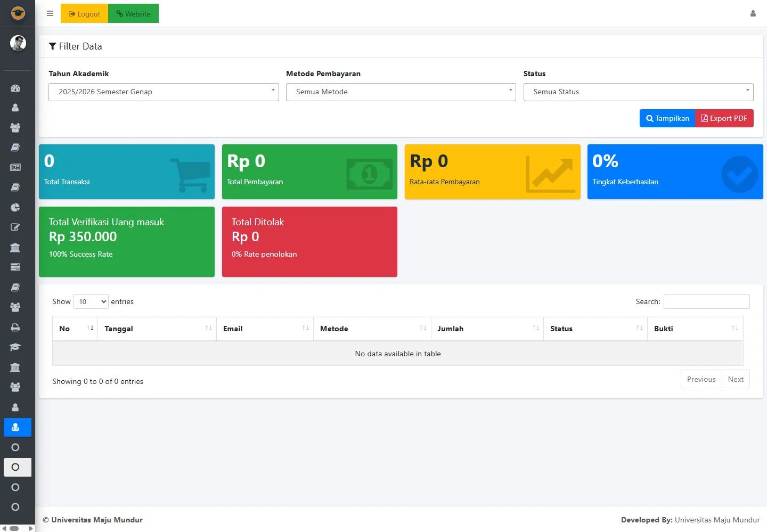The image size is (767, 532).
Task: Click the printer icon in sidebar
Action: pyautogui.click(x=15, y=328)
